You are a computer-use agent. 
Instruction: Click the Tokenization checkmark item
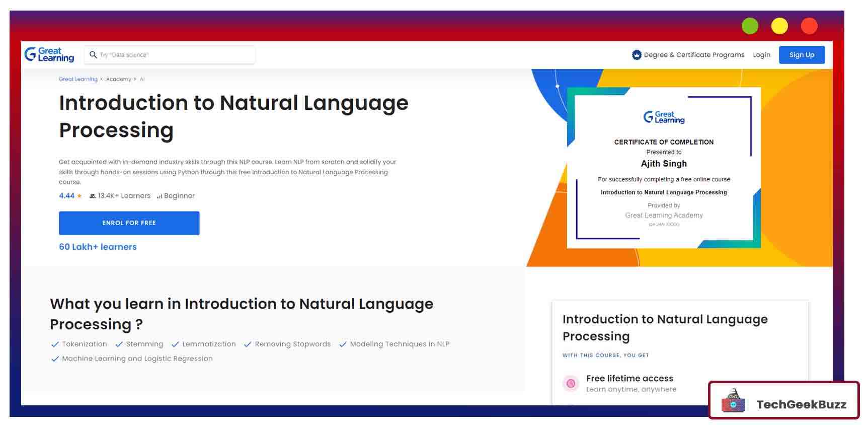click(79, 344)
